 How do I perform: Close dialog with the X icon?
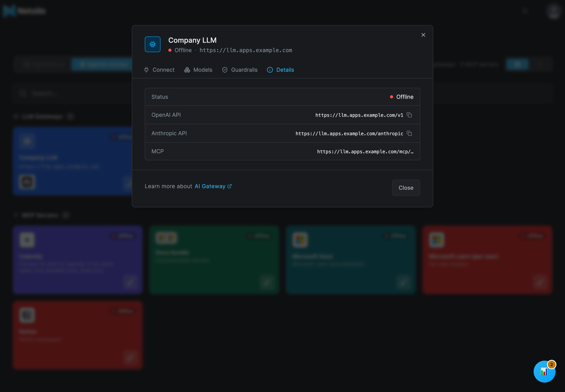423,35
